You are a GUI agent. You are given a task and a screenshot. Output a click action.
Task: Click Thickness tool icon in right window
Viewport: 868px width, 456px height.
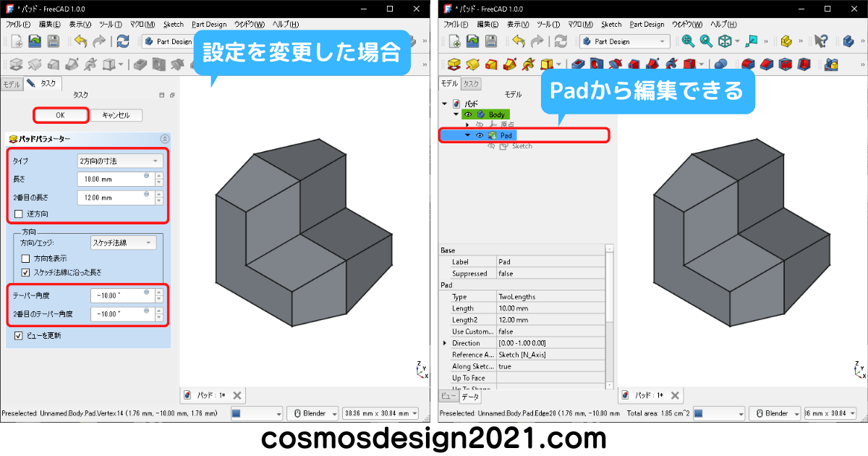[804, 65]
